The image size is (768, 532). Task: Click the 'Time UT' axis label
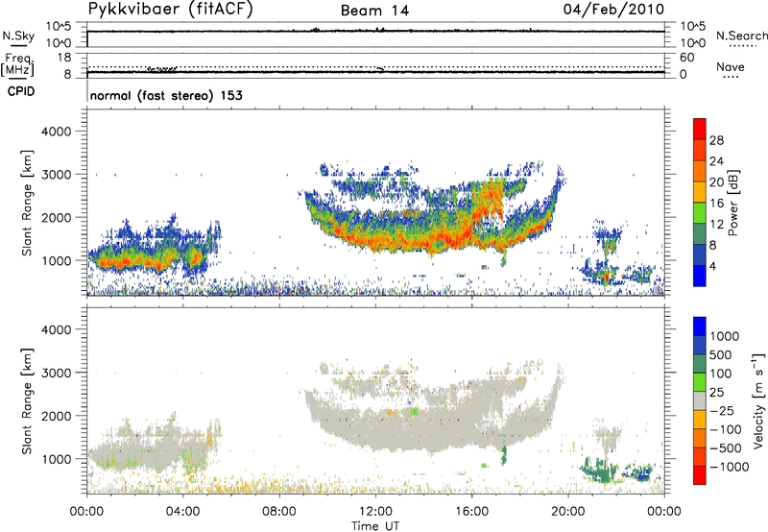[375, 526]
